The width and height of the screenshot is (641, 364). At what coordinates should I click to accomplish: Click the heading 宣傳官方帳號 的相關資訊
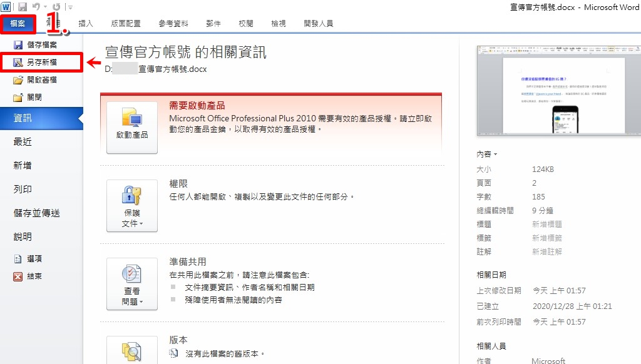[x=185, y=52]
